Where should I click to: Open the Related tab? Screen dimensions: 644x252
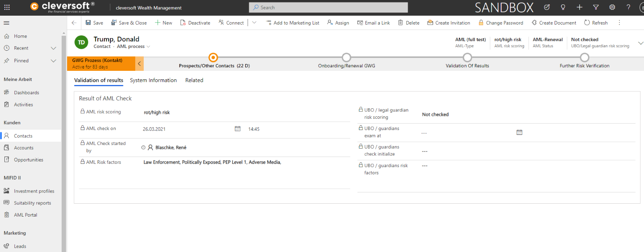click(x=194, y=81)
